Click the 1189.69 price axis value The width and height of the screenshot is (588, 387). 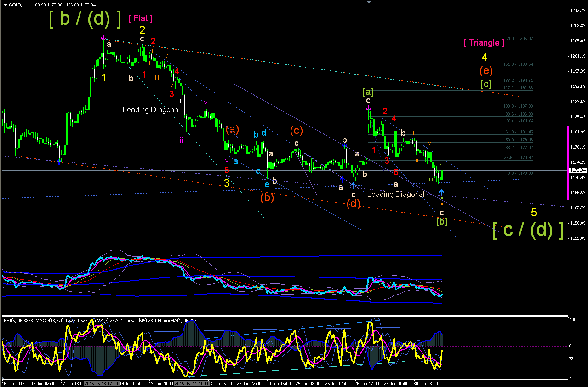click(x=578, y=101)
